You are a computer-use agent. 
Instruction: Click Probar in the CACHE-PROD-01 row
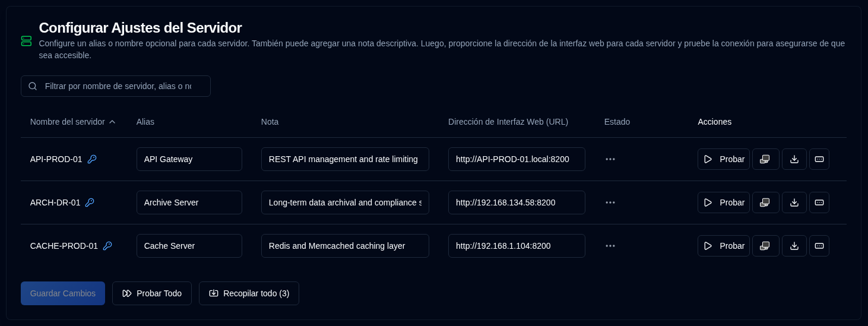(724, 246)
